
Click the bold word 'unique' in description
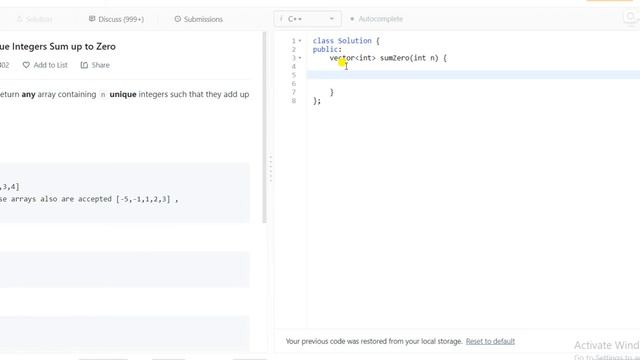[123, 94]
